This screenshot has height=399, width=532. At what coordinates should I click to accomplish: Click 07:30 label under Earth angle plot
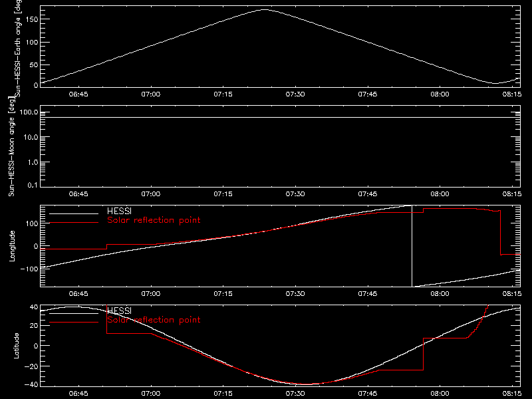click(x=295, y=94)
